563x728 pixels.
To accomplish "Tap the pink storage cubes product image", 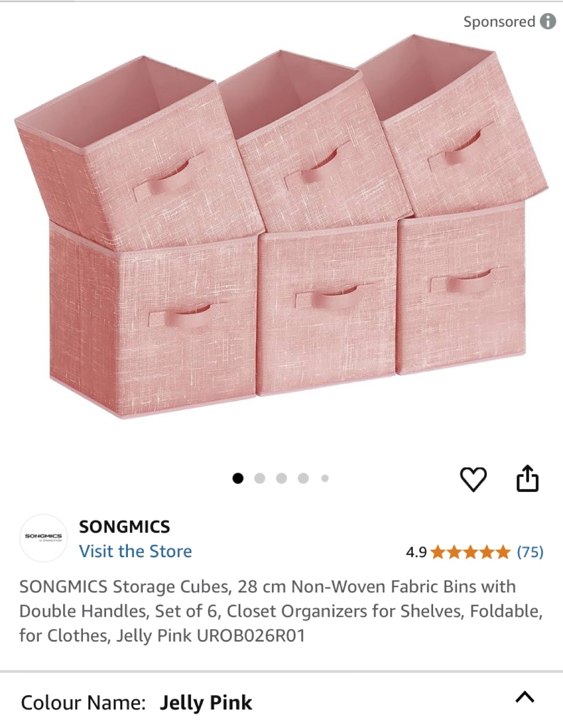I will [281, 226].
